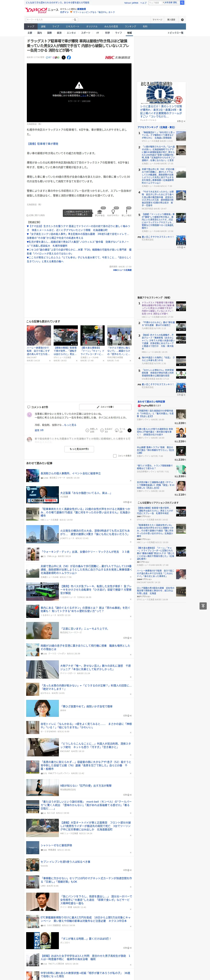
Task: Open the エキスパート tab
Action: point(72,26)
